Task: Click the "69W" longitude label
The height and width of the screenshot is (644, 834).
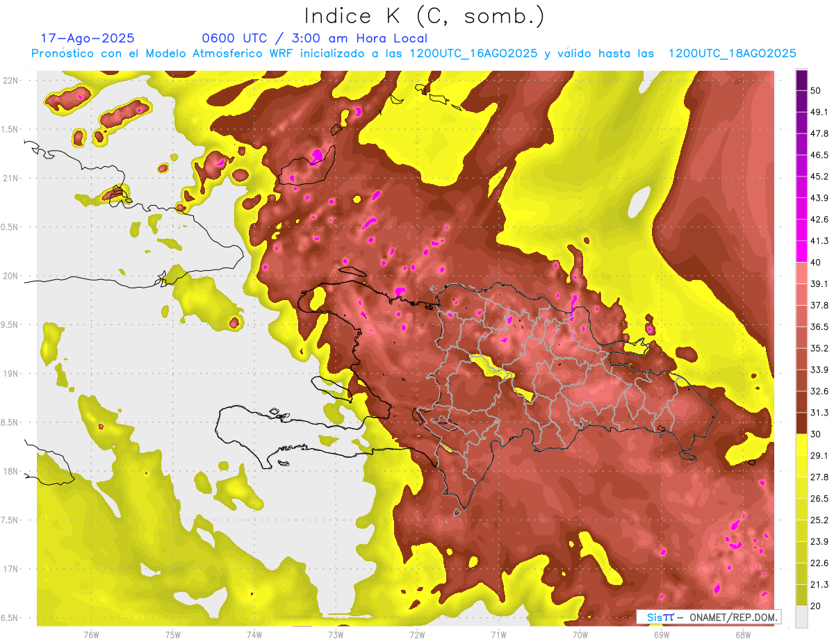Action: pyautogui.click(x=662, y=634)
